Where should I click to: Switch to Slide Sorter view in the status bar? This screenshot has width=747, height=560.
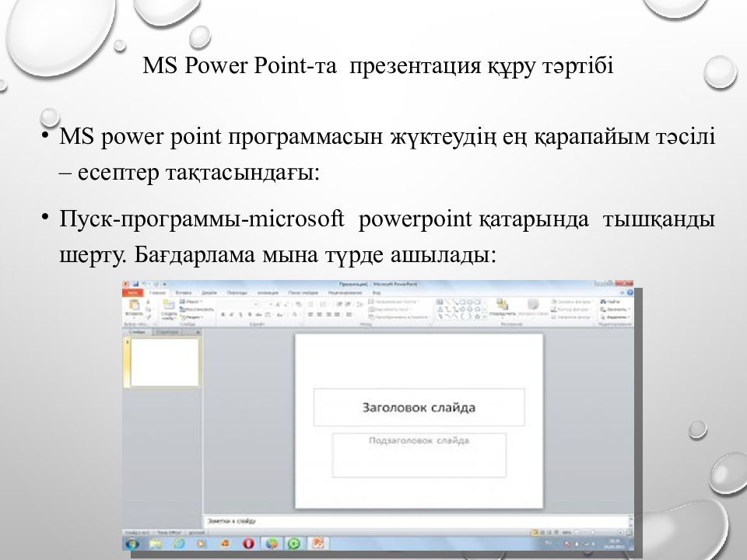pos(543,532)
